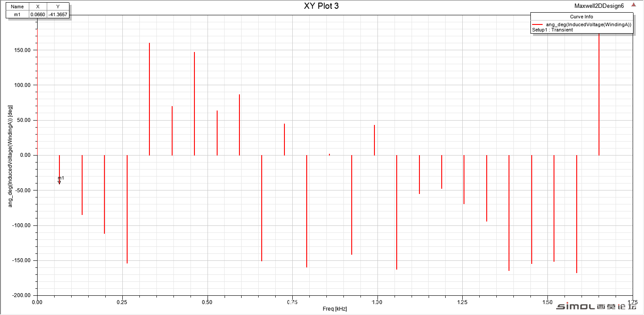Select the XY Plot 3 title
Viewport: 644px width, 315px height.
pyautogui.click(x=321, y=6)
